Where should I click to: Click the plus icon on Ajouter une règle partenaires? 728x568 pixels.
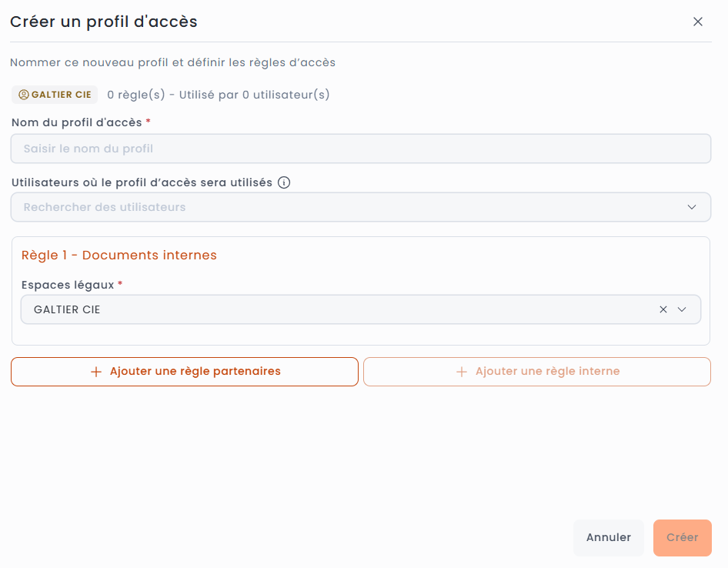96,372
